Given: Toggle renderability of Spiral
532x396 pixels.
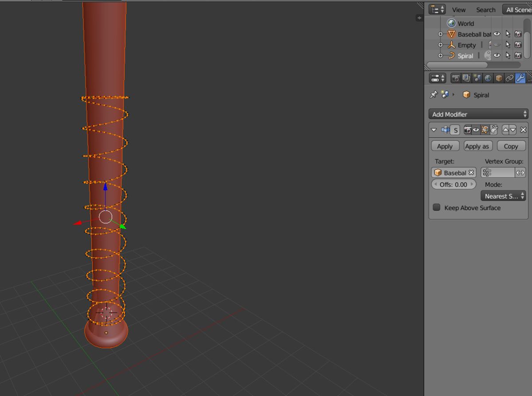Looking at the screenshot, I should click(x=518, y=55).
